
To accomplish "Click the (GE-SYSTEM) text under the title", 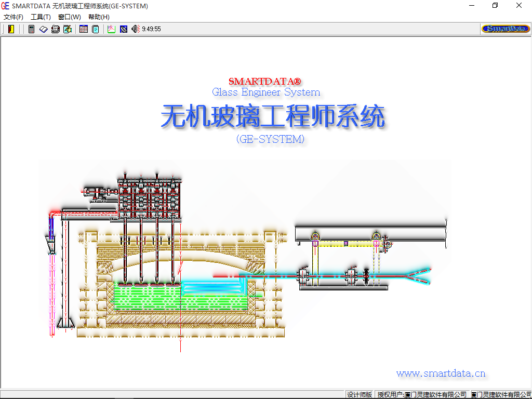I will [x=270, y=139].
